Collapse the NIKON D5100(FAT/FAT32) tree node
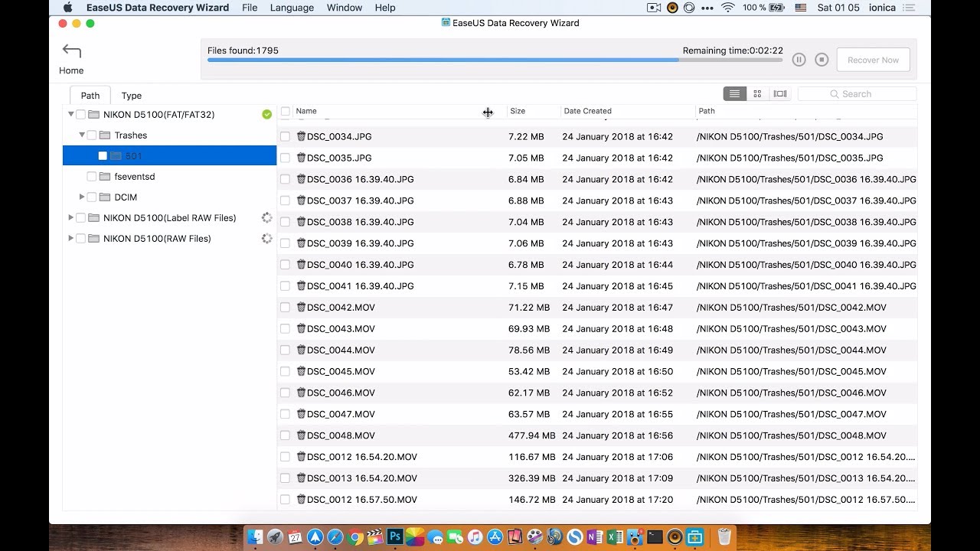The width and height of the screenshot is (980, 551). [x=70, y=114]
